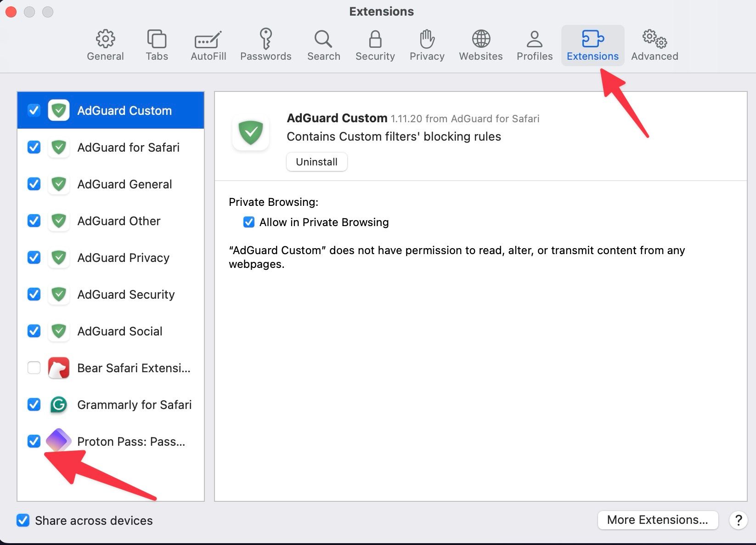Screen dimensions: 756x545
Task: Toggle Share across devices checkbox
Action: click(x=23, y=520)
